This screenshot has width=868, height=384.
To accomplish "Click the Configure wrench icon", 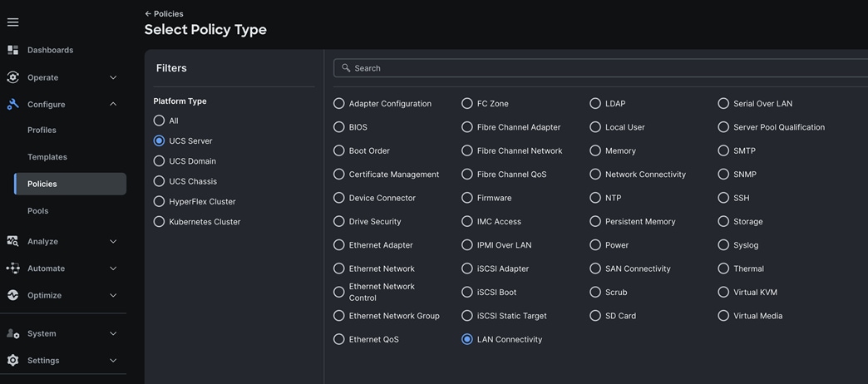I will [x=12, y=104].
